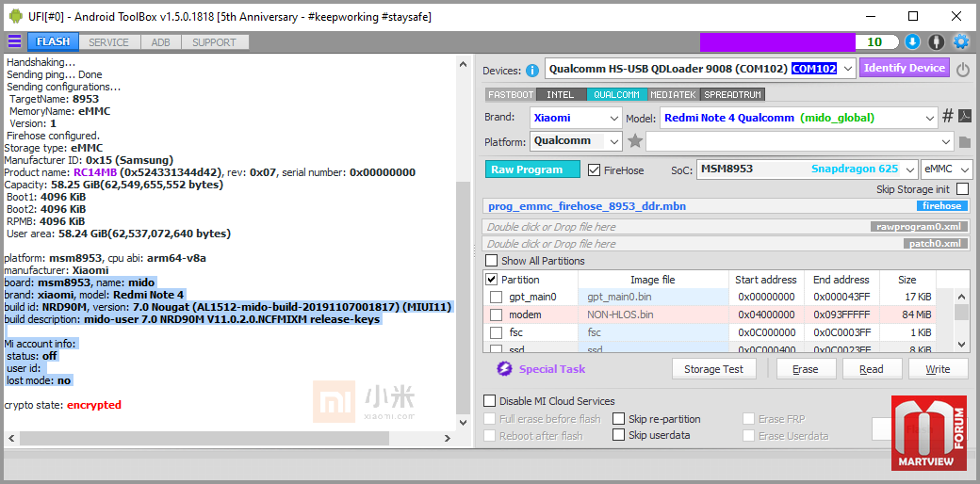Click the NON-HLOS.bin image file cell
The height and width of the screenshot is (484, 980).
click(653, 315)
